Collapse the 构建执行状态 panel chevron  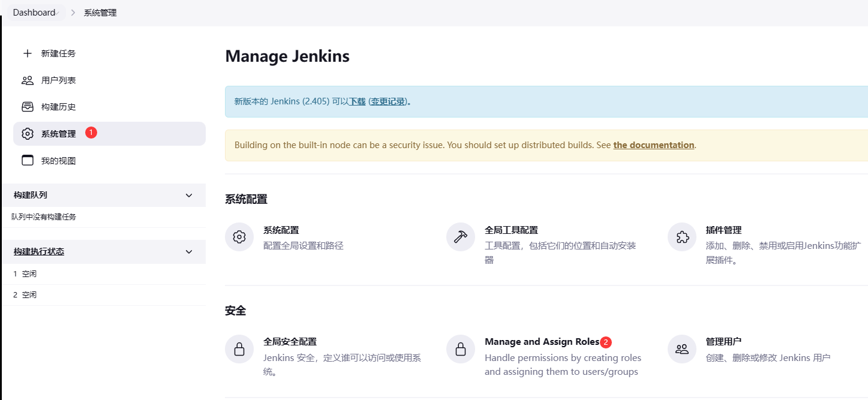click(189, 252)
